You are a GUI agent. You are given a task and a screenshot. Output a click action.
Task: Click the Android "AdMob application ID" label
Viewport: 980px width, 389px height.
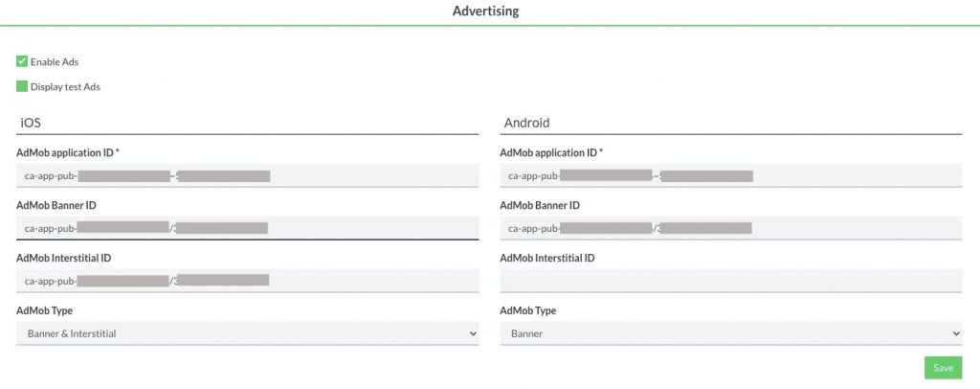pyautogui.click(x=551, y=152)
